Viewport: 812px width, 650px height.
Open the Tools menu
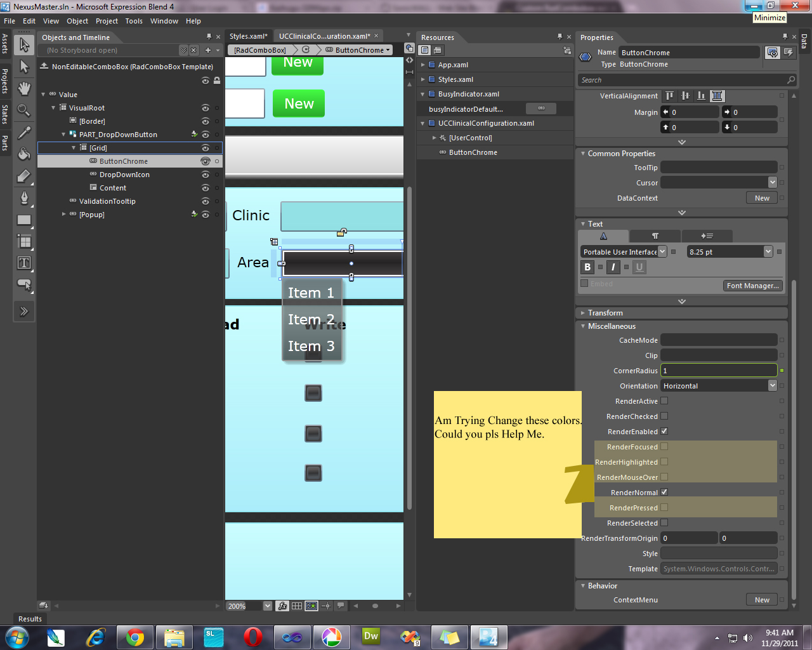click(134, 21)
